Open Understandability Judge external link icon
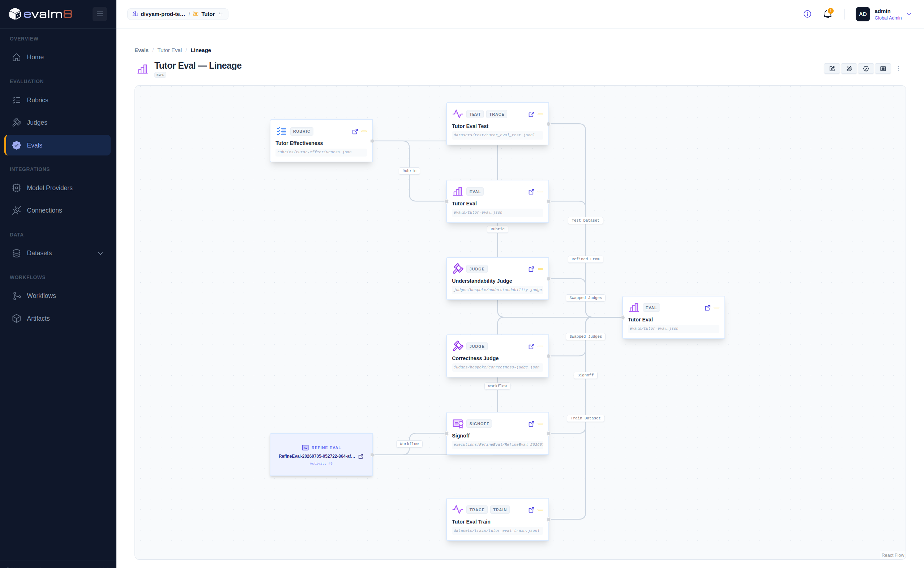 pos(531,269)
